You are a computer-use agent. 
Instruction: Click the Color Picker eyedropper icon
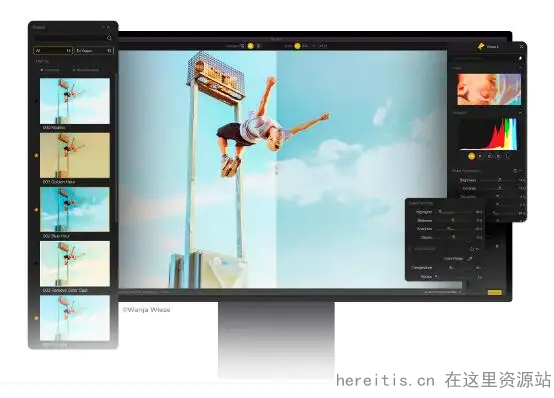[x=470, y=259]
